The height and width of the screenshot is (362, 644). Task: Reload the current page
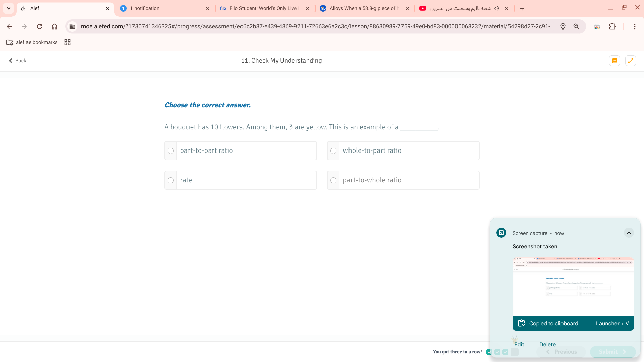(39, 27)
